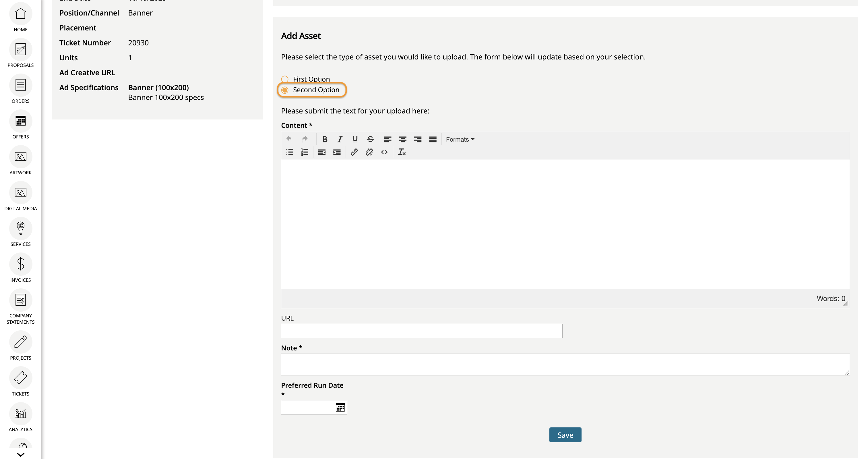Open source code view in editor
The image size is (868, 459).
tap(384, 152)
